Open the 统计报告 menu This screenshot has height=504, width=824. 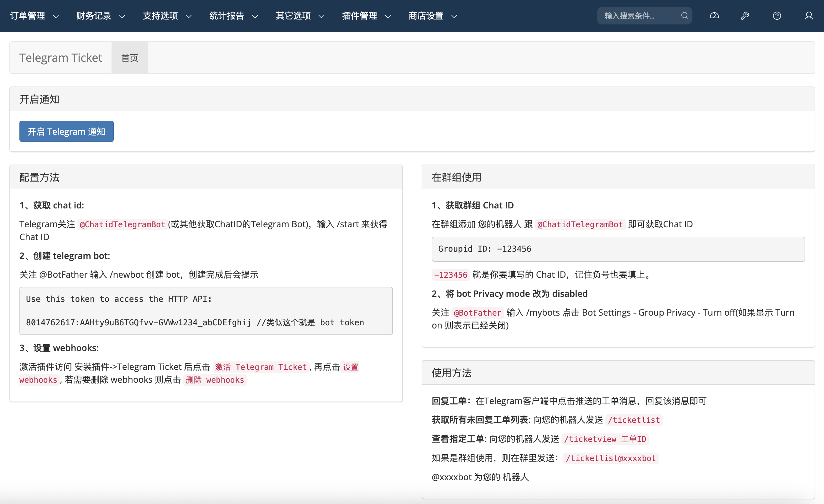(x=233, y=15)
